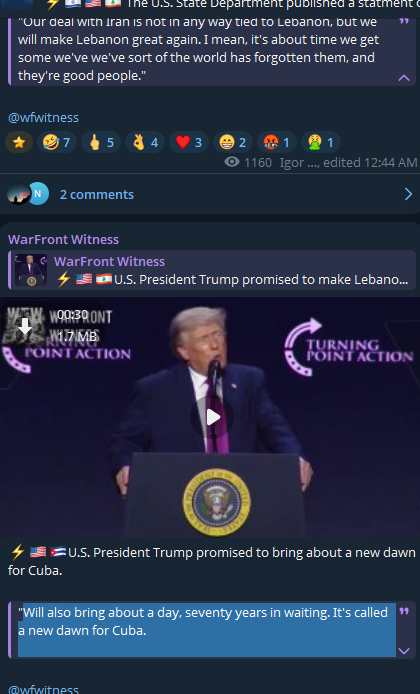Toggle the laughing emoji reaction with 7 votes
The width and height of the screenshot is (420, 694).
57,143
